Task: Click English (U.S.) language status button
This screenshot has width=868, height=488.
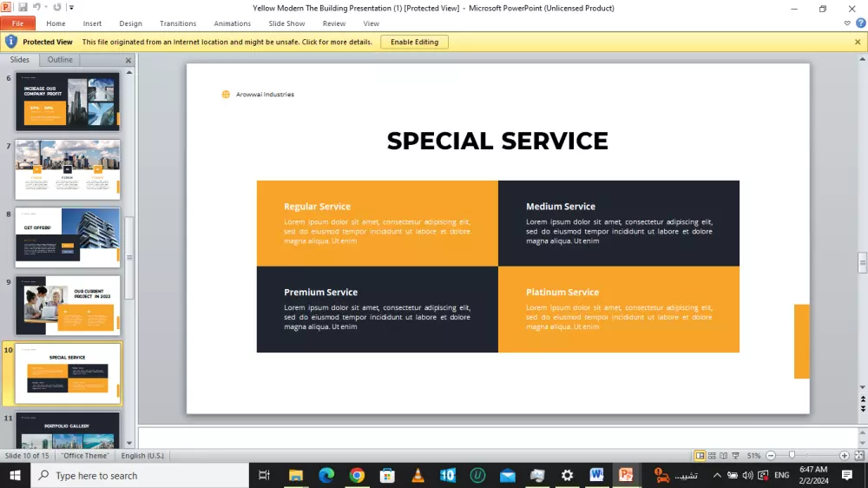Action: [142, 456]
